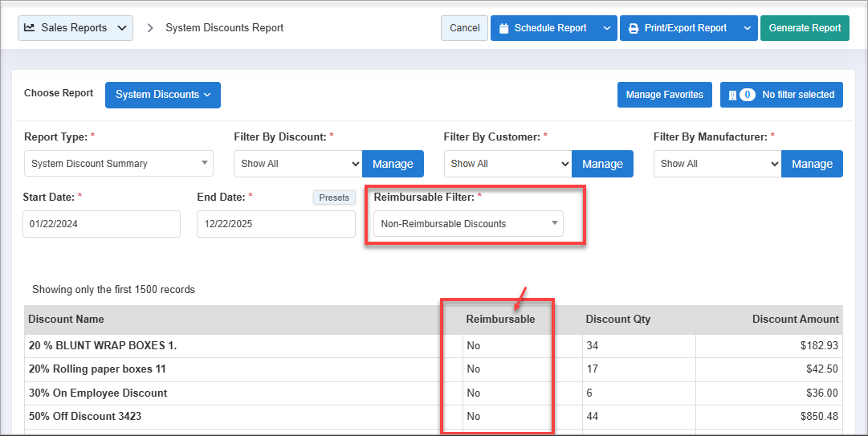
Task: Click the calendar icon on Schedule Report
Action: tap(504, 28)
